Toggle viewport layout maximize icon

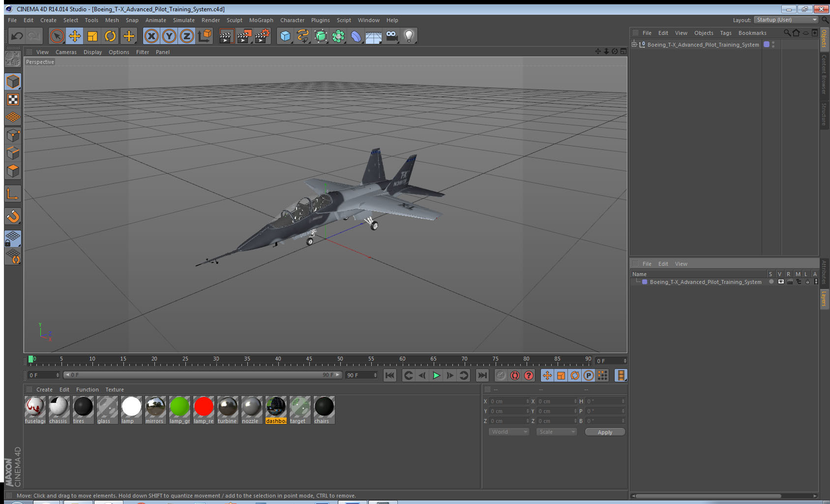click(623, 51)
